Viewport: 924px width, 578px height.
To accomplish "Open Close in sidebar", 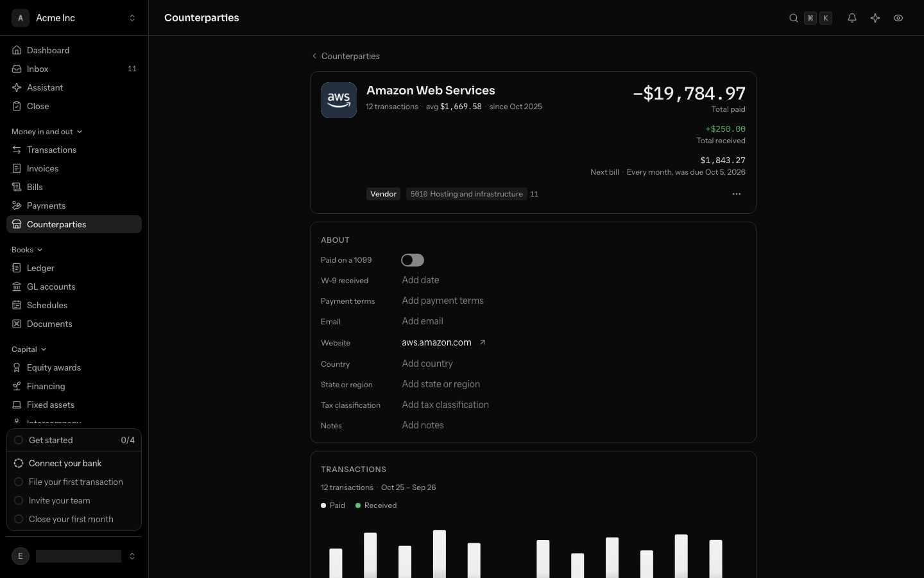I will point(74,106).
